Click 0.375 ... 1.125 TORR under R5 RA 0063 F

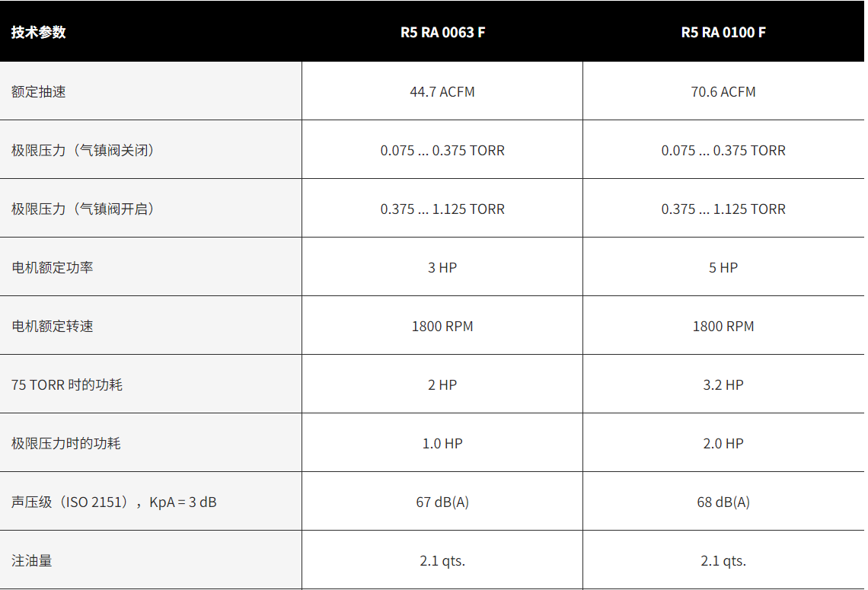[442, 209]
